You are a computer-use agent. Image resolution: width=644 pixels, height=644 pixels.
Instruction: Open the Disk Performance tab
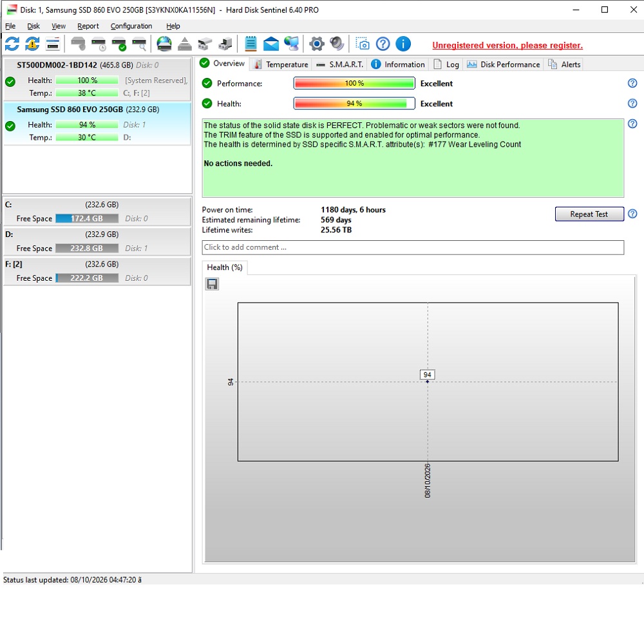(504, 64)
